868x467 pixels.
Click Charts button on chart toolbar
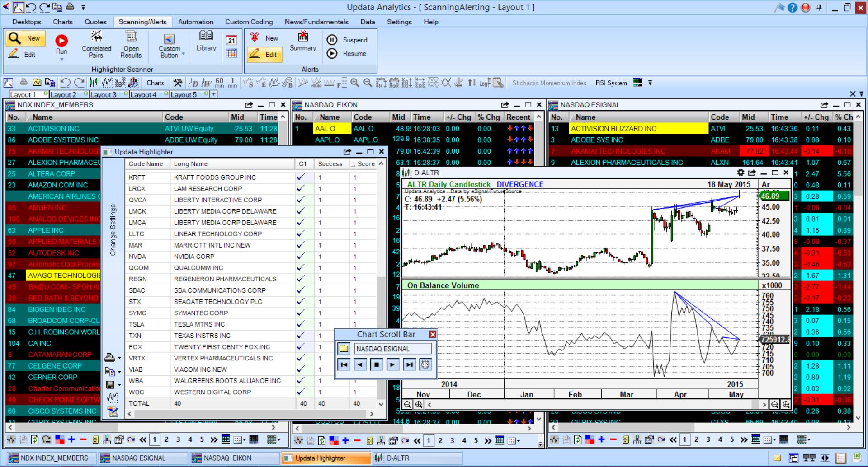pos(155,83)
